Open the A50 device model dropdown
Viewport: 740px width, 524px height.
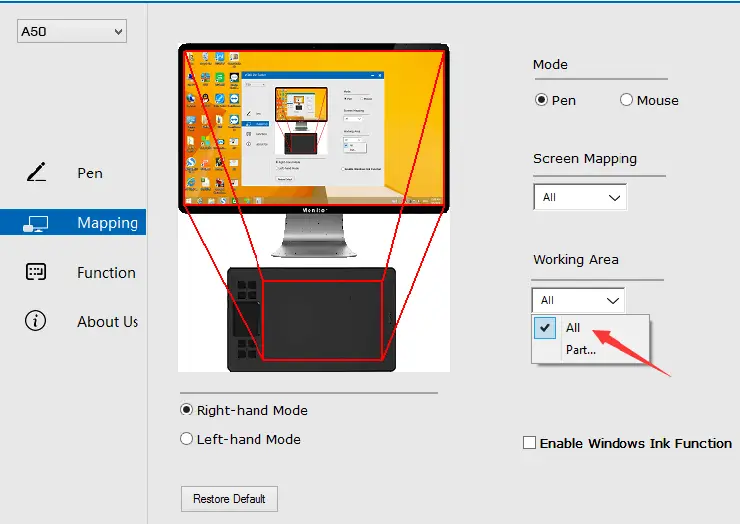(72, 31)
